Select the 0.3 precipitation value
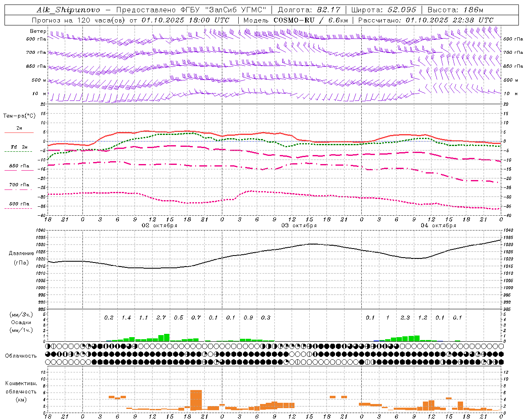This screenshot has height=420, width=525. (266, 317)
